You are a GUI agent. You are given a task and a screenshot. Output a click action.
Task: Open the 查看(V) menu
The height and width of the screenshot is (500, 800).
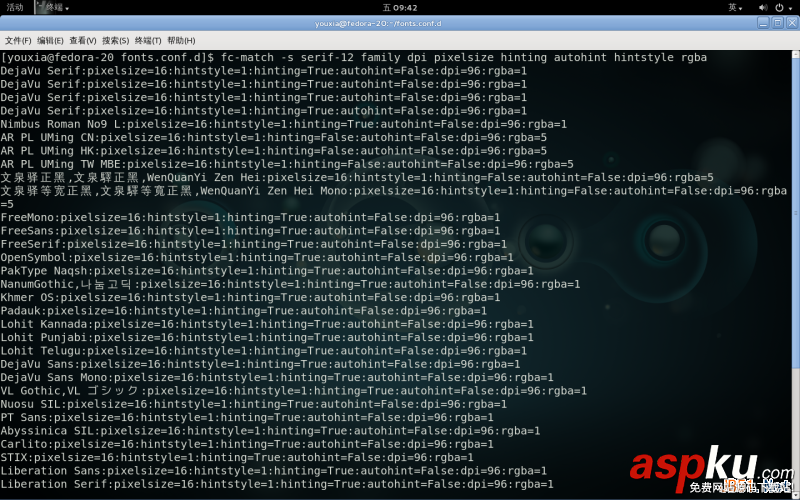pyautogui.click(x=83, y=40)
